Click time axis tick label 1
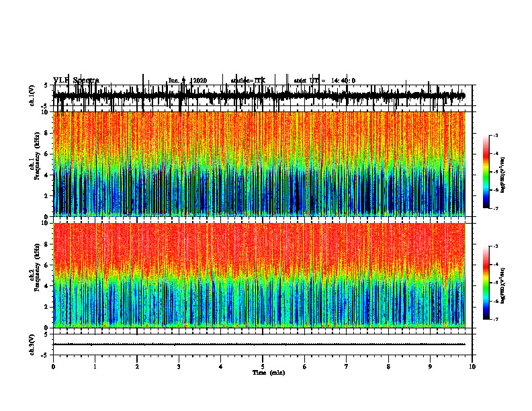Viewport: 532px width, 411px height. click(x=95, y=367)
